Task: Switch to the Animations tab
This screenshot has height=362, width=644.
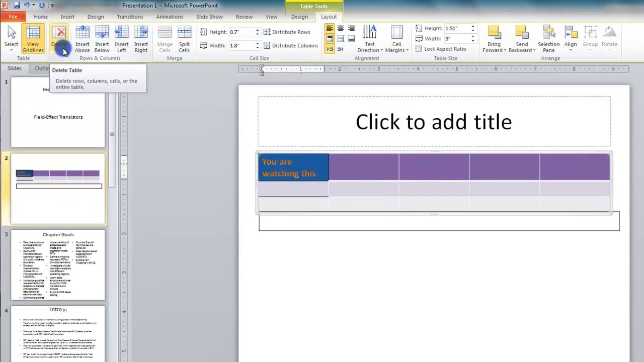Action: point(170,17)
